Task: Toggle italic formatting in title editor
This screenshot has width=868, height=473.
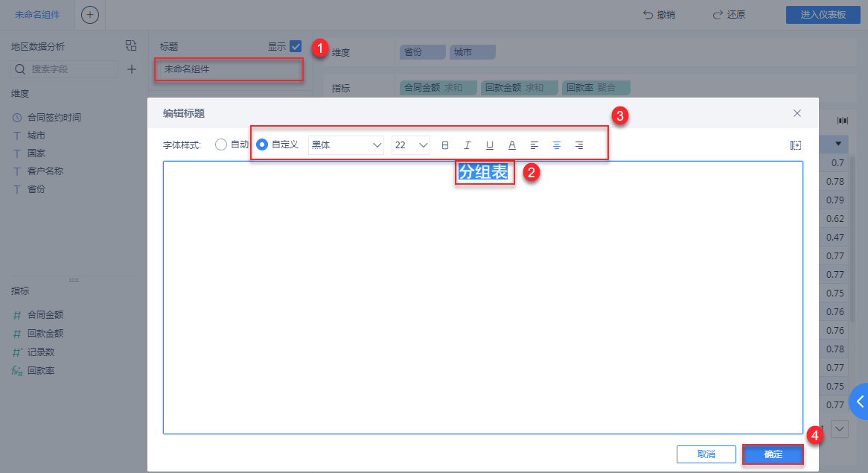Action: 467,145
